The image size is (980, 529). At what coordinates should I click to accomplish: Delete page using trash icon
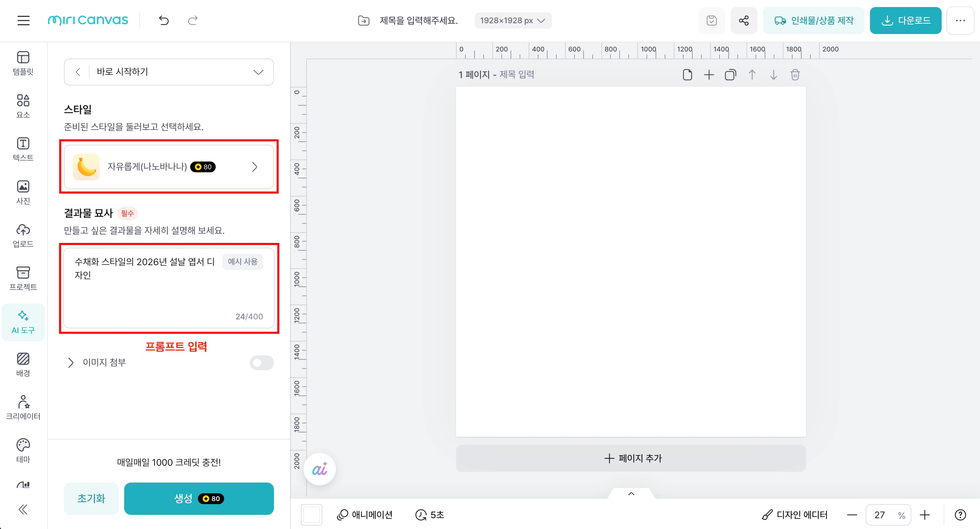coord(795,75)
